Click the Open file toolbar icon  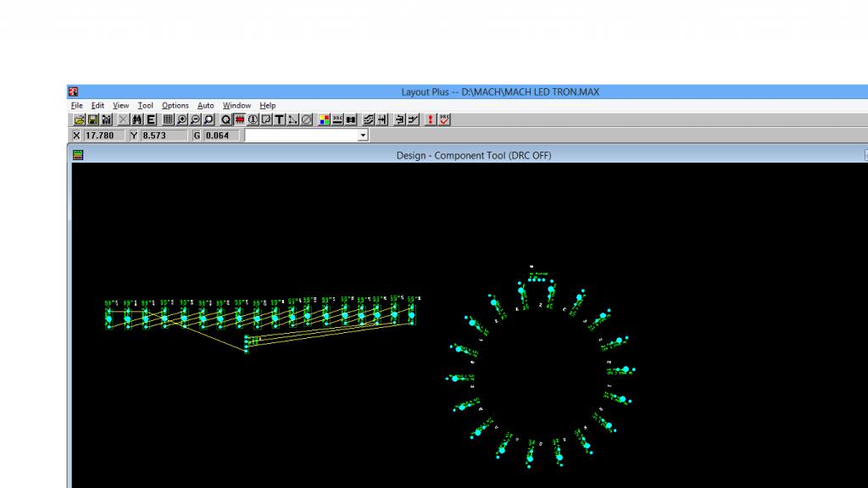click(x=79, y=119)
